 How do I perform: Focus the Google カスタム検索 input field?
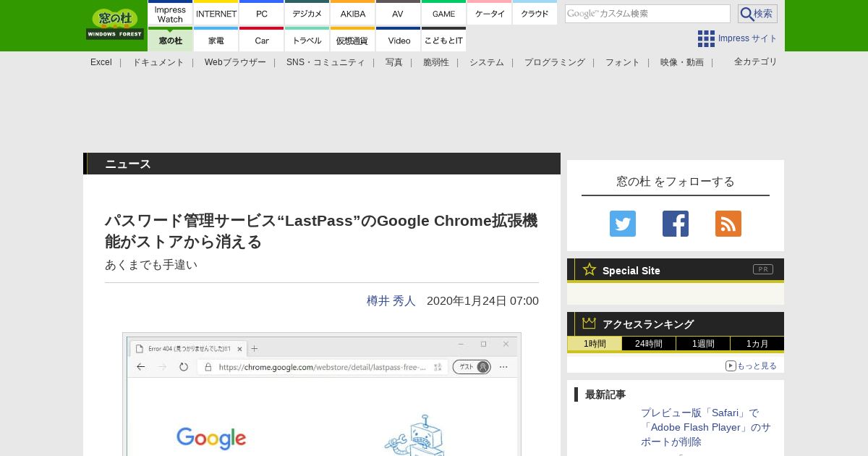[x=647, y=14]
